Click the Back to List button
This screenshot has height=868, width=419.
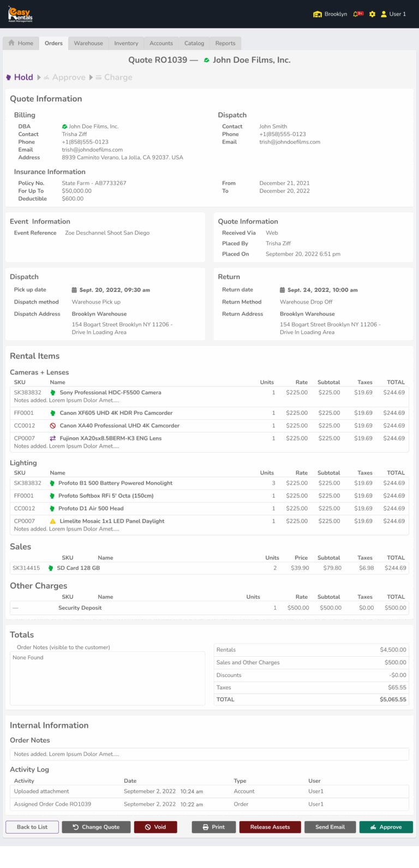coord(32,827)
